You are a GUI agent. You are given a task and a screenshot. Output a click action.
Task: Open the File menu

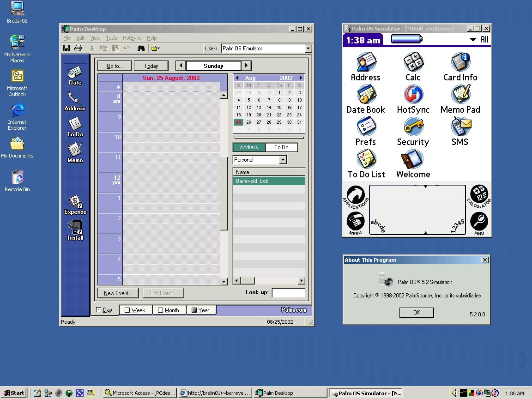click(x=67, y=38)
